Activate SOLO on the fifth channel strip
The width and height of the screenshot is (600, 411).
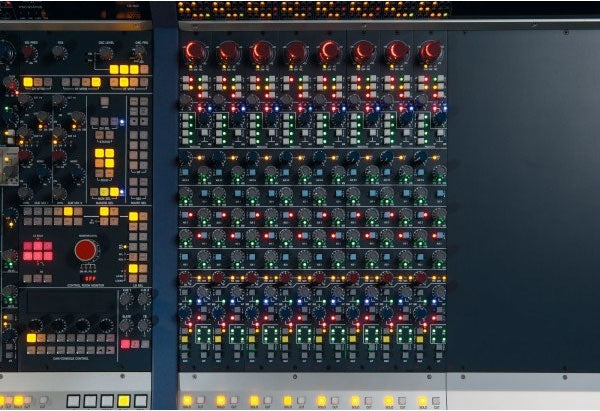321,400
